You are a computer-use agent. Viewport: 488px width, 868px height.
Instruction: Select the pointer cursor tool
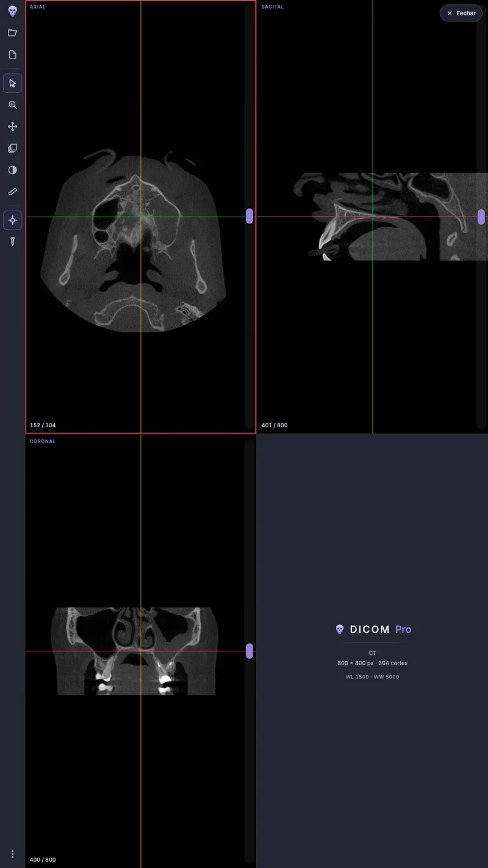click(12, 83)
